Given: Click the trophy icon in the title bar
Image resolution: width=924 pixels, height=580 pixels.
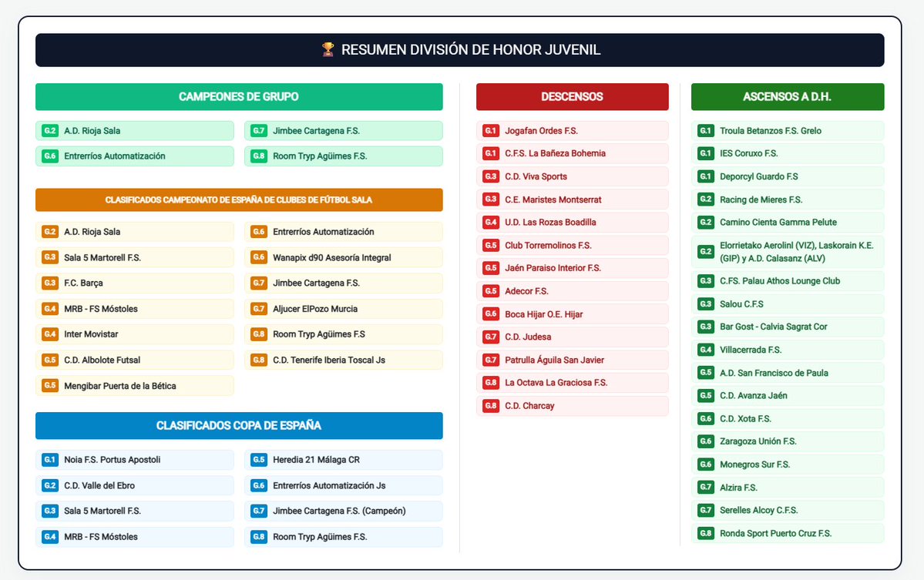Looking at the screenshot, I should [328, 49].
